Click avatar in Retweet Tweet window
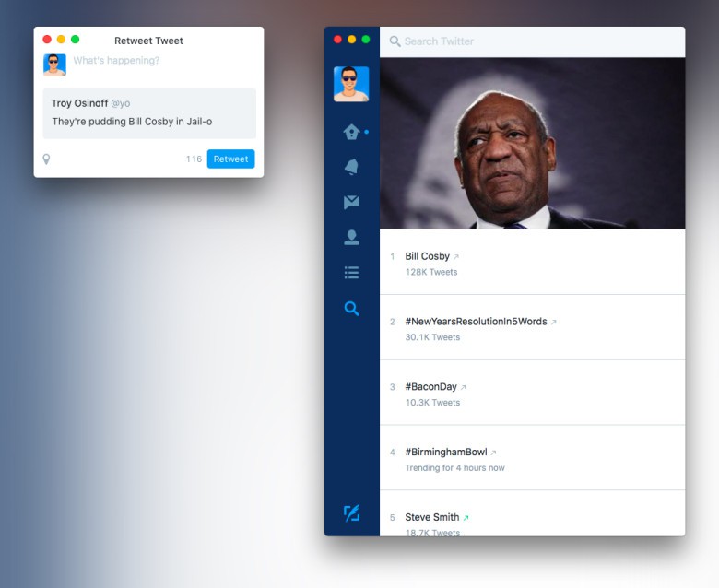Image resolution: width=719 pixels, height=588 pixels. click(x=54, y=65)
